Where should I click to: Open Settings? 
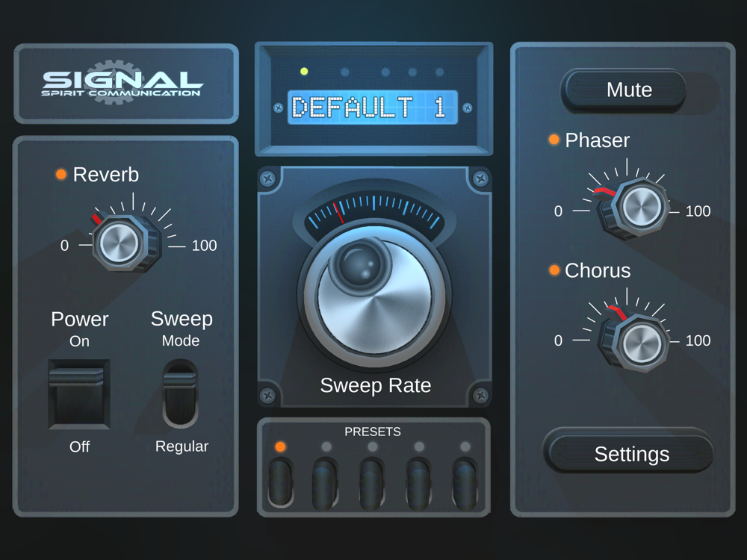coord(629,452)
